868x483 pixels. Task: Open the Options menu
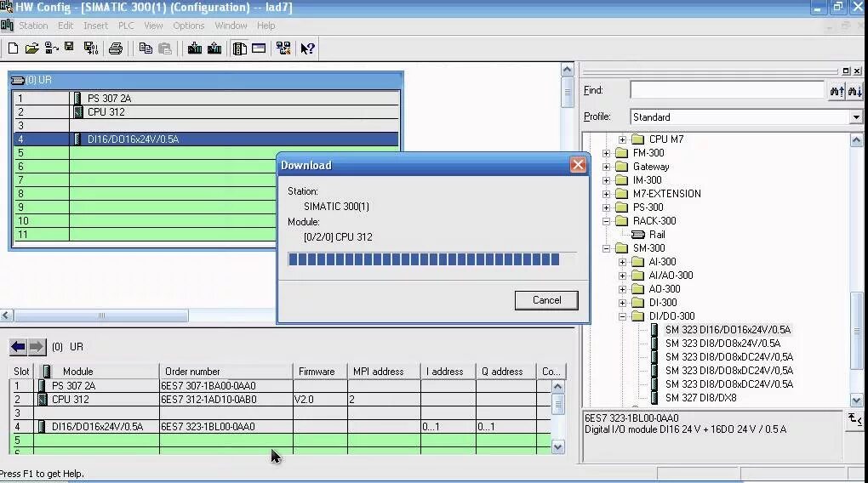click(x=188, y=26)
